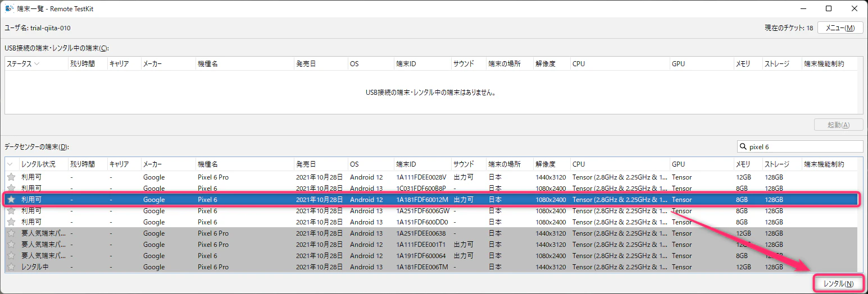Screen dimensions: 868x294
Task: Click the 現在のチケット: 18 label
Action: pyautogui.click(x=789, y=28)
